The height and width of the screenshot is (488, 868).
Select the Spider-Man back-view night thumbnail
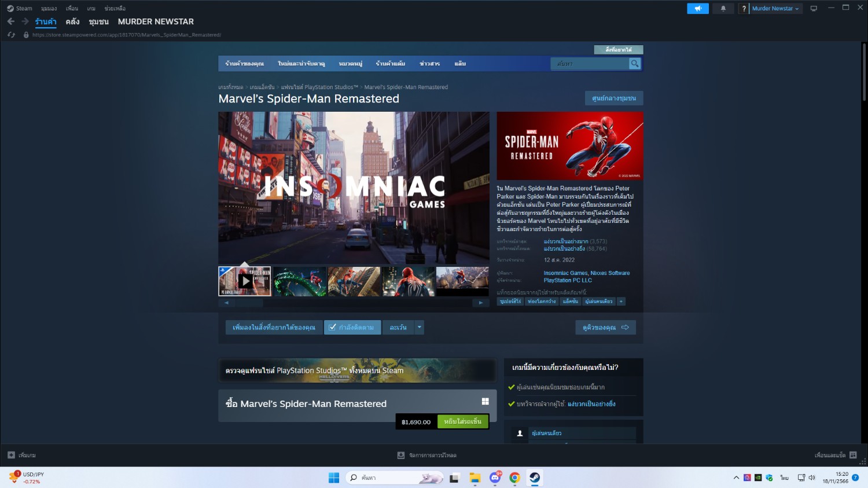click(409, 281)
